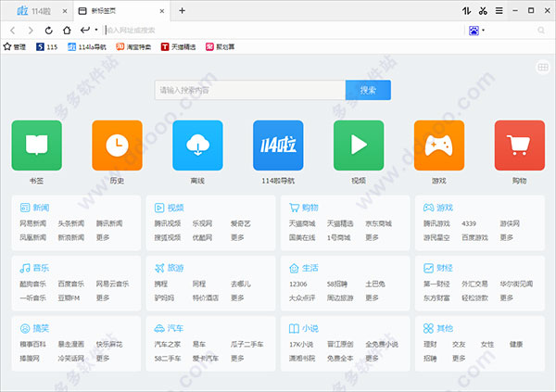The width and height of the screenshot is (556, 392).
Task: Open the 114la导航 bookmark
Action: pyautogui.click(x=87, y=47)
